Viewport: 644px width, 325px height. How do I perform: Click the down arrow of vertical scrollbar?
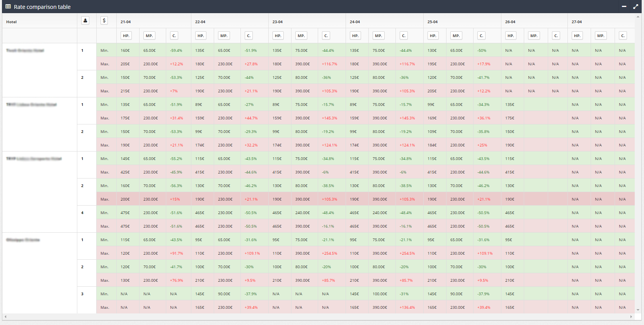click(x=638, y=310)
